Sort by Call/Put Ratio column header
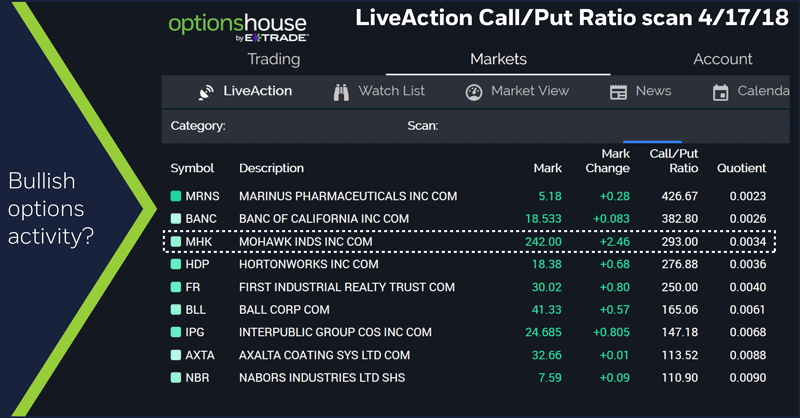 674,161
